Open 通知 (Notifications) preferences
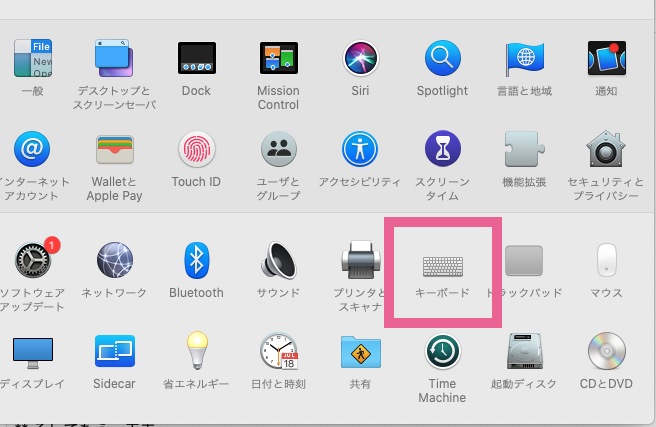This screenshot has width=656, height=427. (x=607, y=58)
